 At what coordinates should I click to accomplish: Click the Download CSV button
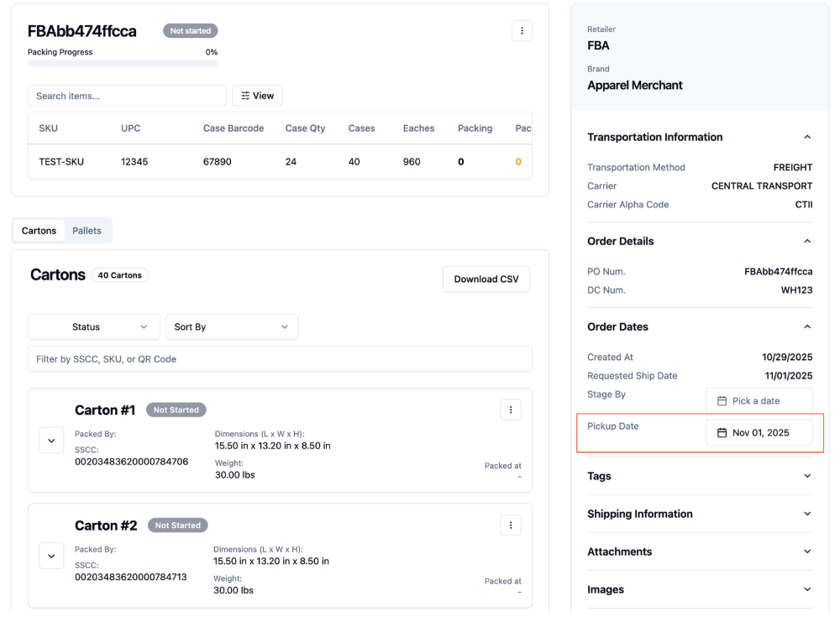[486, 280]
